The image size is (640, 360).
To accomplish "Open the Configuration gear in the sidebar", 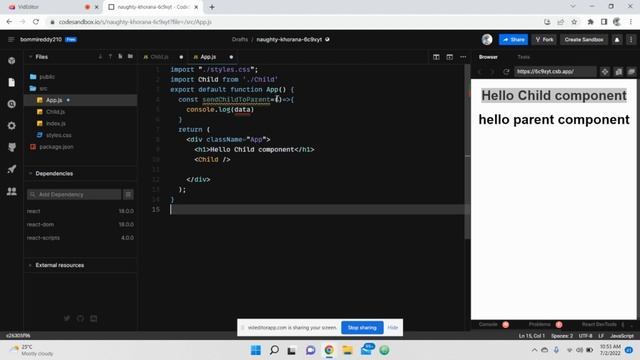I will point(11,126).
